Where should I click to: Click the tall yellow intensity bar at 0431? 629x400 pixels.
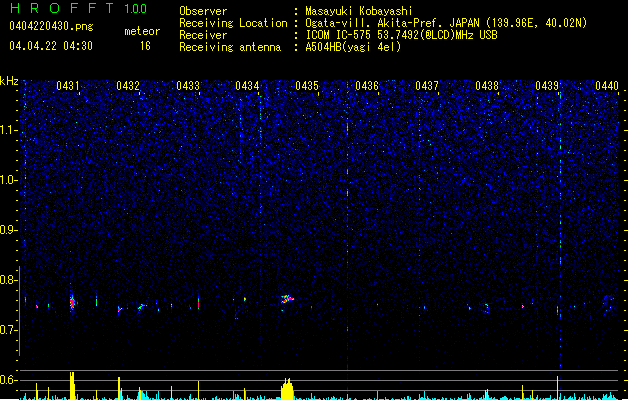(x=72, y=386)
